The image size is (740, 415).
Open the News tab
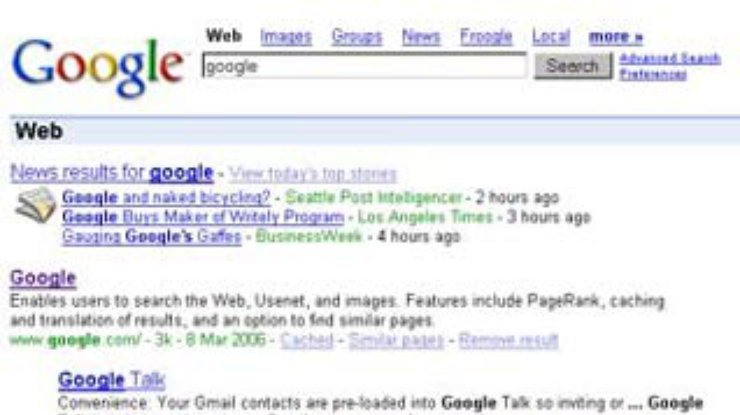[421, 37]
